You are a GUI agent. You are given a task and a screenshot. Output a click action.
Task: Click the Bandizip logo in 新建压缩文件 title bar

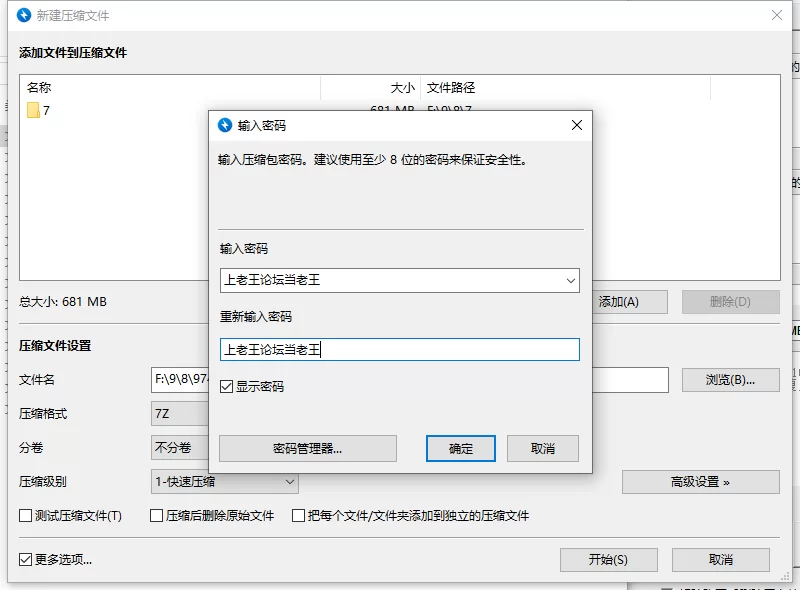[x=24, y=15]
